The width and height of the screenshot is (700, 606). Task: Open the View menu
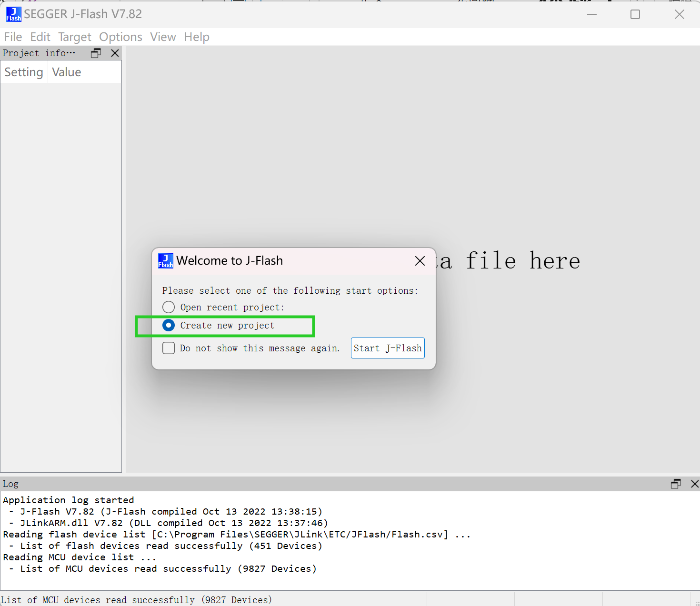(x=163, y=37)
